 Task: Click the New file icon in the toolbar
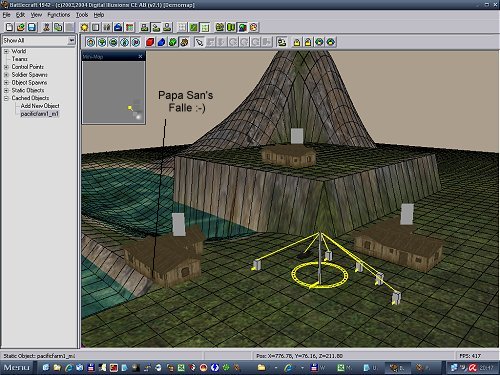point(10,27)
